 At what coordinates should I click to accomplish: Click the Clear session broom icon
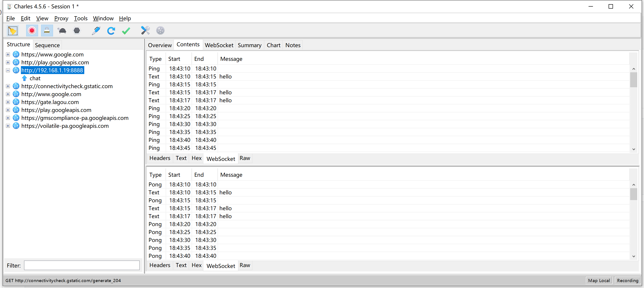coord(13,31)
